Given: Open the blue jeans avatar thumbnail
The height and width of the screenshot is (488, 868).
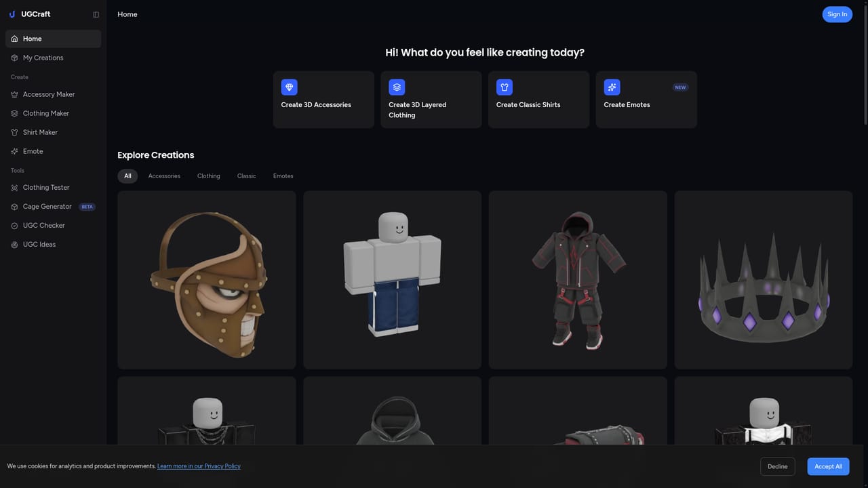Looking at the screenshot, I should click(392, 280).
